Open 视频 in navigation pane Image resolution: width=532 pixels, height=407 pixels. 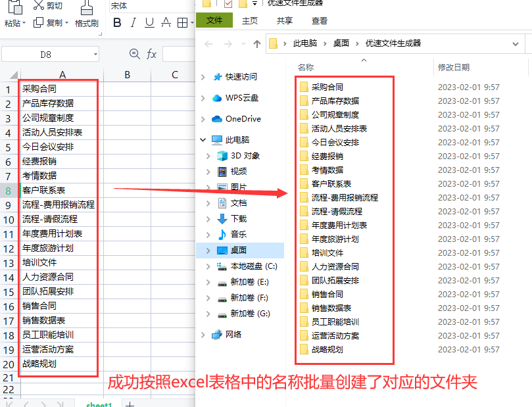[x=239, y=171]
